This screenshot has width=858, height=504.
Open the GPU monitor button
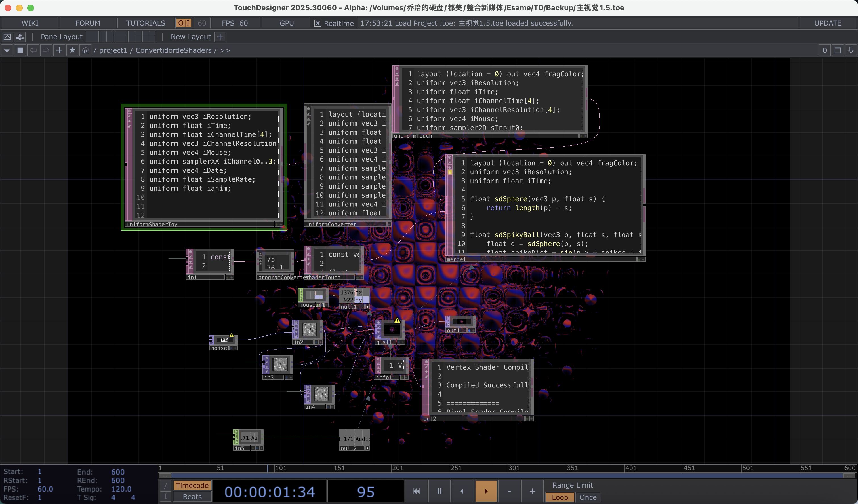click(x=286, y=23)
